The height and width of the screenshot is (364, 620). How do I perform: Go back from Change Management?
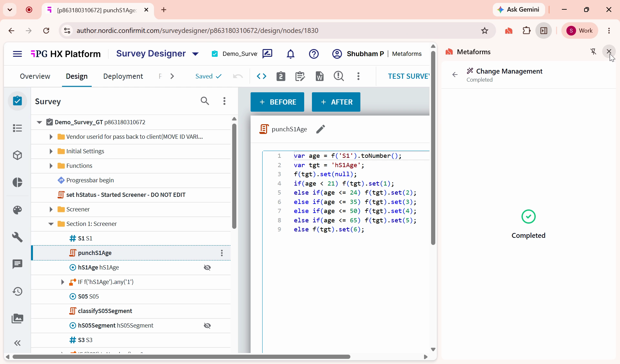(x=455, y=75)
